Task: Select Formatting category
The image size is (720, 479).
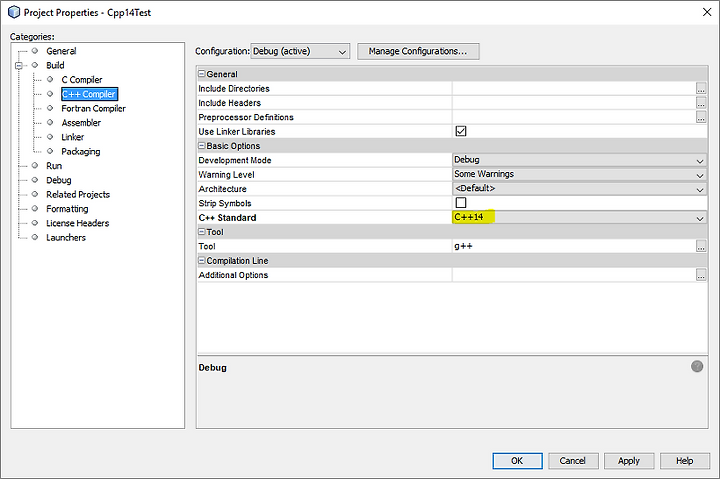Action: [67, 209]
